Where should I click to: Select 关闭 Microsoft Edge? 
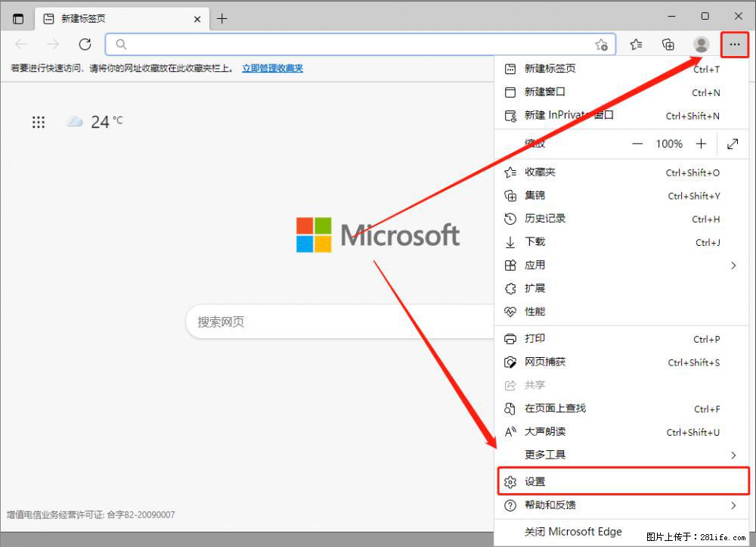point(572,531)
